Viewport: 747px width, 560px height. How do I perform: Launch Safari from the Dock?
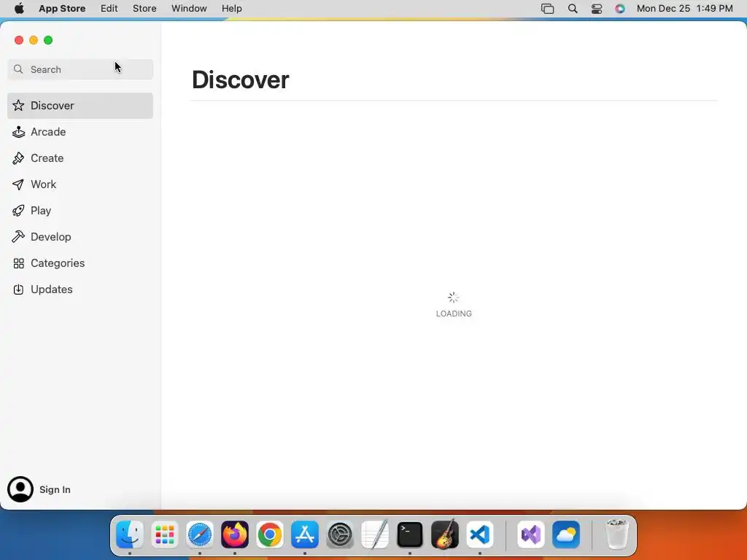pyautogui.click(x=200, y=534)
